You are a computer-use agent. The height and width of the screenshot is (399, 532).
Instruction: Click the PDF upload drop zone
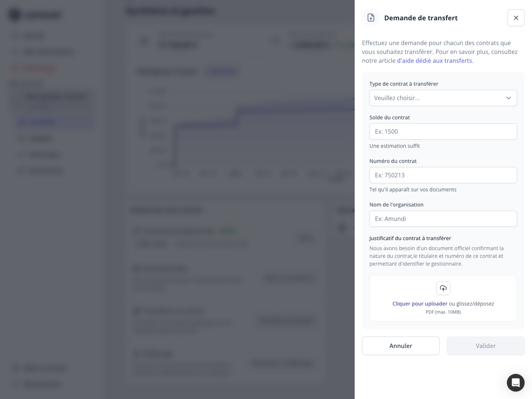pos(443,299)
